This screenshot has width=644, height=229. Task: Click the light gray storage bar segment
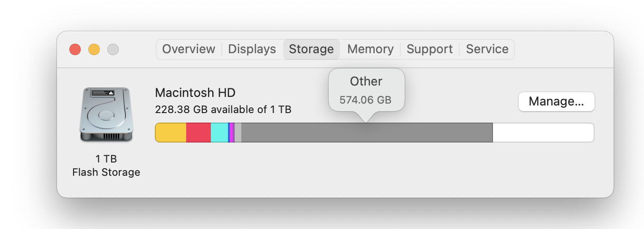[x=238, y=133]
